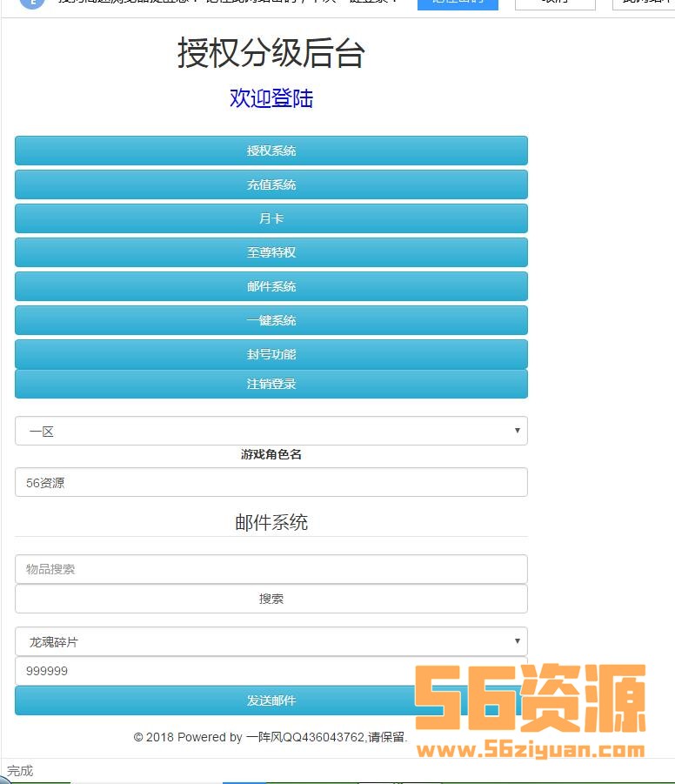Log out via 注销登录
The width and height of the screenshot is (675, 784).
coord(271,384)
